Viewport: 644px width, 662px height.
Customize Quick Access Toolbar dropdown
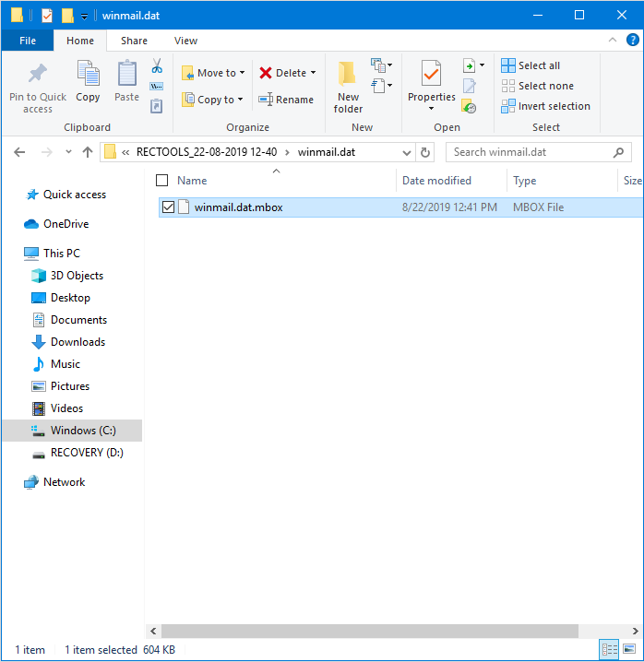coord(85,17)
